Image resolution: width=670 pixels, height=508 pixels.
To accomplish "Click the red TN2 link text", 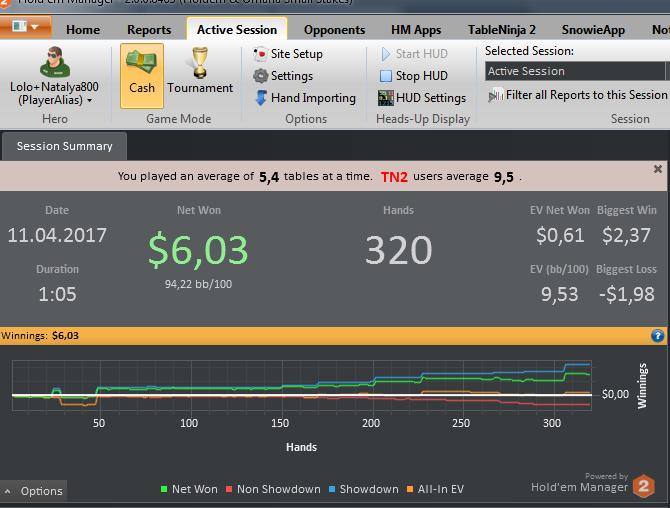I will pos(394,176).
